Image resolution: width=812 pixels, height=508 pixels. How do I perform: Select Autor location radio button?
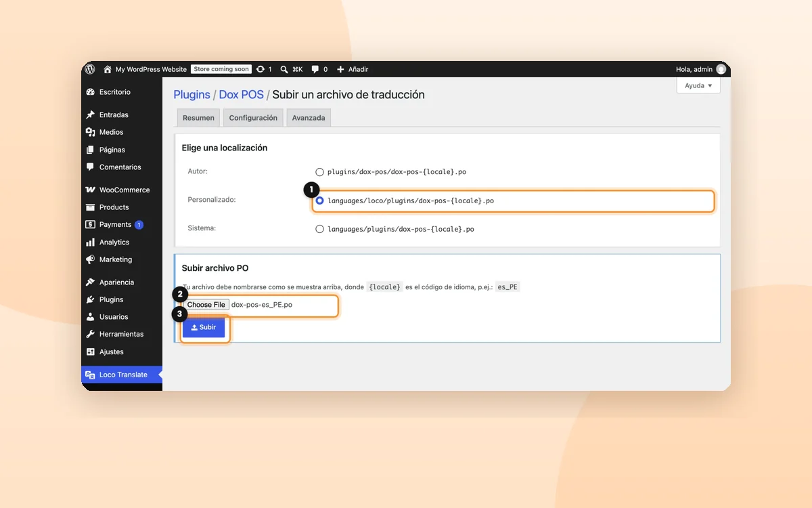tap(319, 172)
